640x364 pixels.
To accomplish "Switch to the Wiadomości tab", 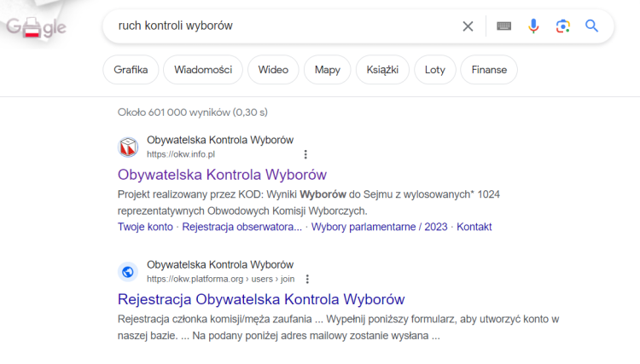I will tap(203, 70).
